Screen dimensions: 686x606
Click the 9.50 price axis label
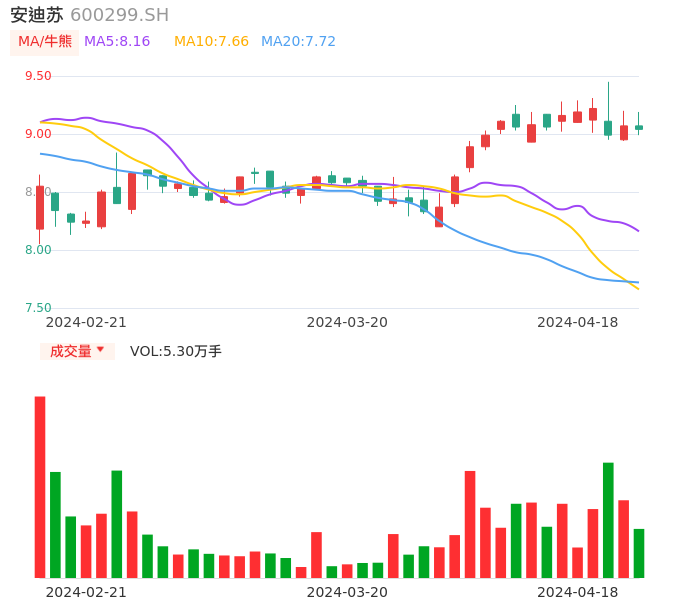(x=37, y=76)
